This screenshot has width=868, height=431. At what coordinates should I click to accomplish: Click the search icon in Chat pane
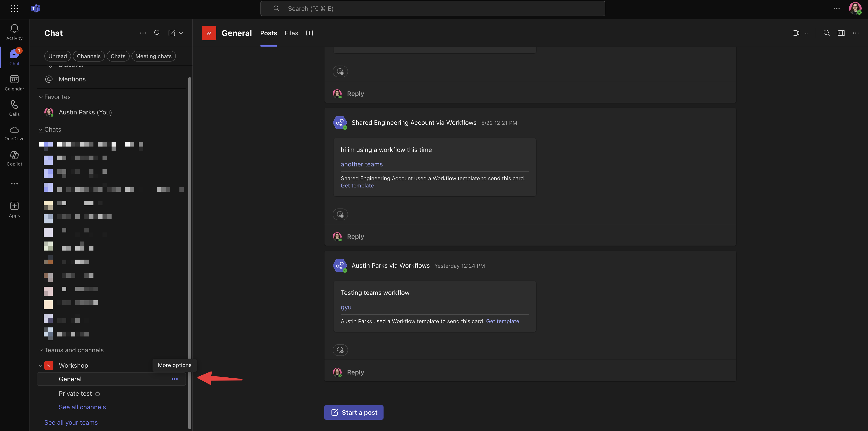157,33
